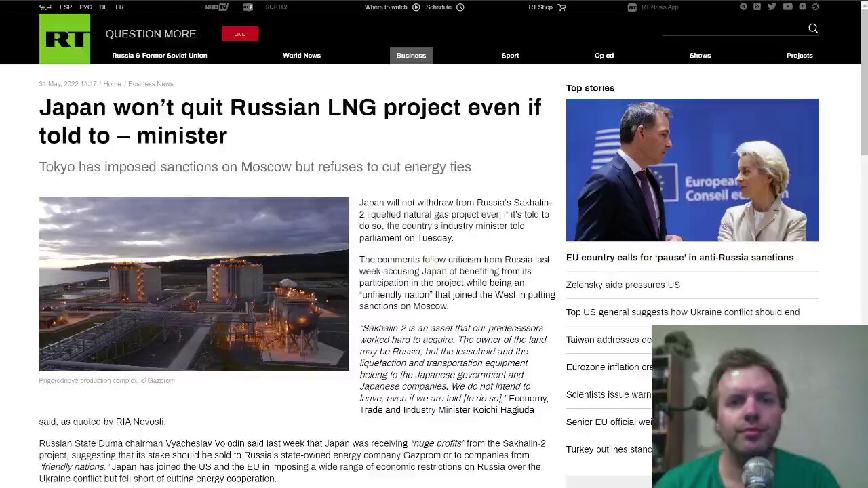The image size is (868, 488).
Task: Open the Op-ed section
Action: coord(604,56)
